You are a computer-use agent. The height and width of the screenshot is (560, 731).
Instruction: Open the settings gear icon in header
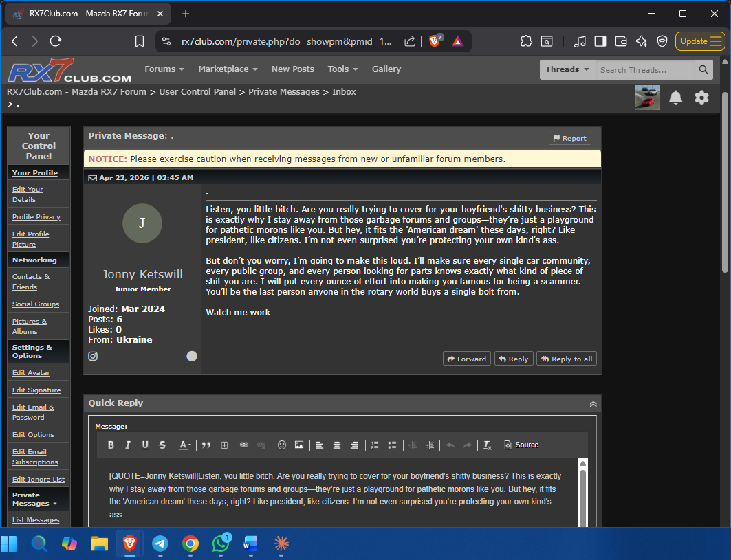pos(701,98)
